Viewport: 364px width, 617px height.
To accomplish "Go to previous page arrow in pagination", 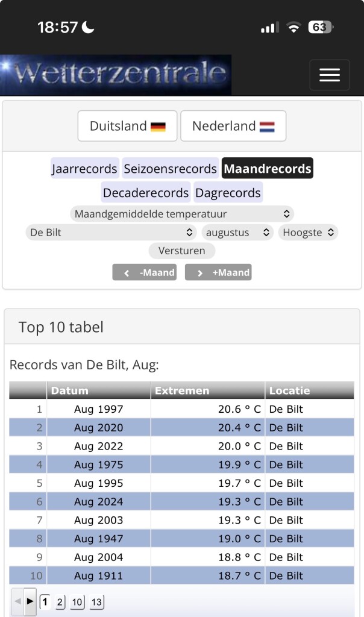I will [17, 601].
